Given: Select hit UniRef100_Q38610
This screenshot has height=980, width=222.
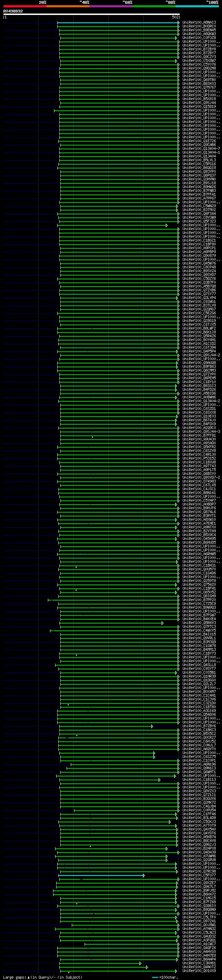Looking at the screenshot, I should pyautogui.click(x=199, y=906).
